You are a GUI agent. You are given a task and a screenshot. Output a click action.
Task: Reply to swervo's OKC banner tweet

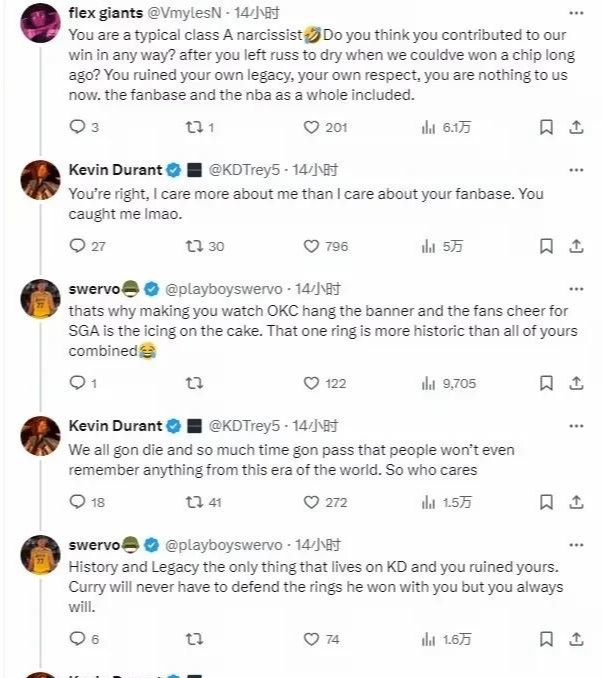(x=79, y=383)
